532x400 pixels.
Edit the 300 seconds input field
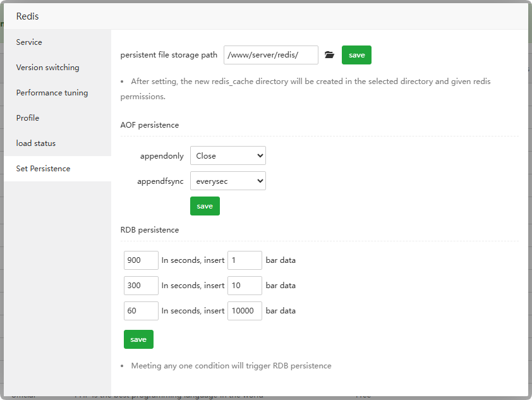tap(141, 286)
